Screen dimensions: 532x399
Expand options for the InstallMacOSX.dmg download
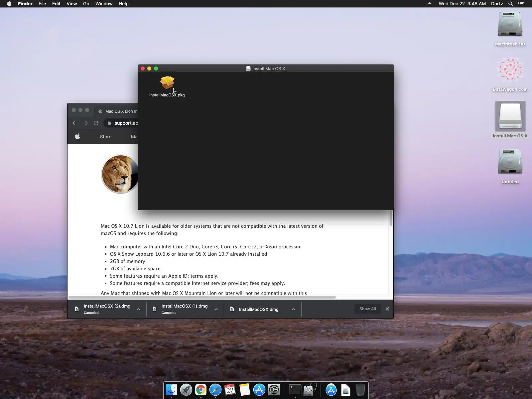[x=294, y=309]
